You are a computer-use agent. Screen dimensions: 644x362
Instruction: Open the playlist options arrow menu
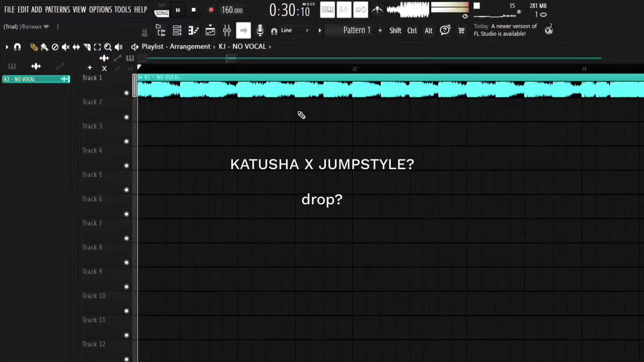pos(7,47)
